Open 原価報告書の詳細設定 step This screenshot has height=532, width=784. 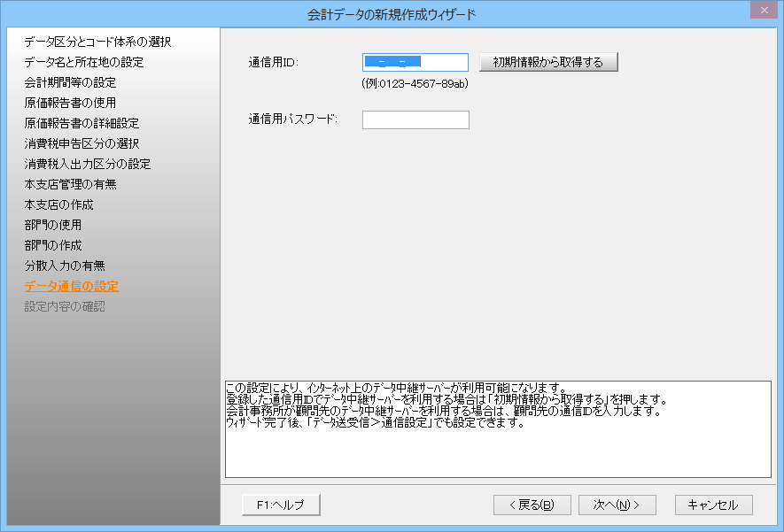coord(82,123)
